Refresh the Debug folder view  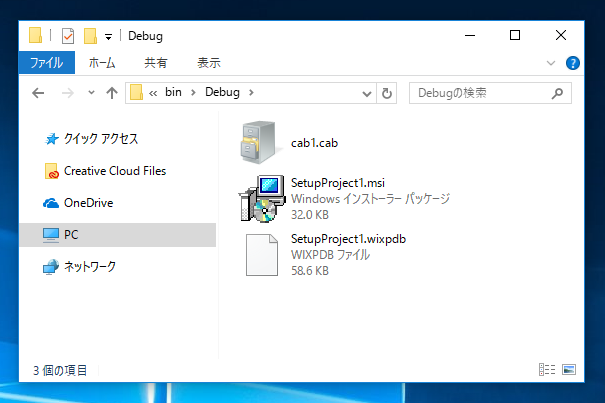[x=387, y=93]
